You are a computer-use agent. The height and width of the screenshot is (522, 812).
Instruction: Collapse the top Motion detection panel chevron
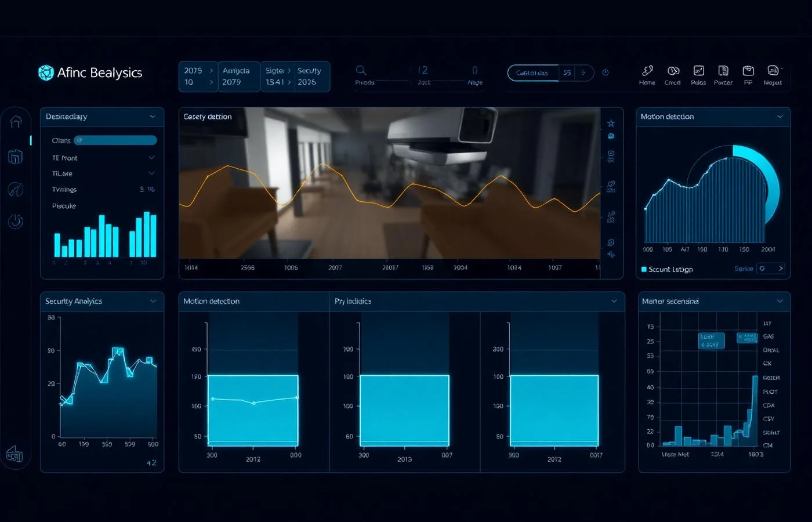coord(780,117)
